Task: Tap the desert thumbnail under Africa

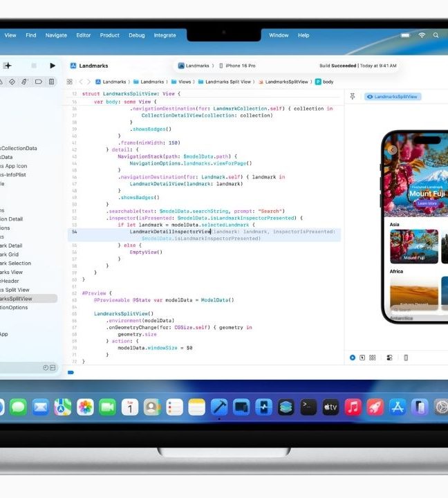Action: (414, 293)
